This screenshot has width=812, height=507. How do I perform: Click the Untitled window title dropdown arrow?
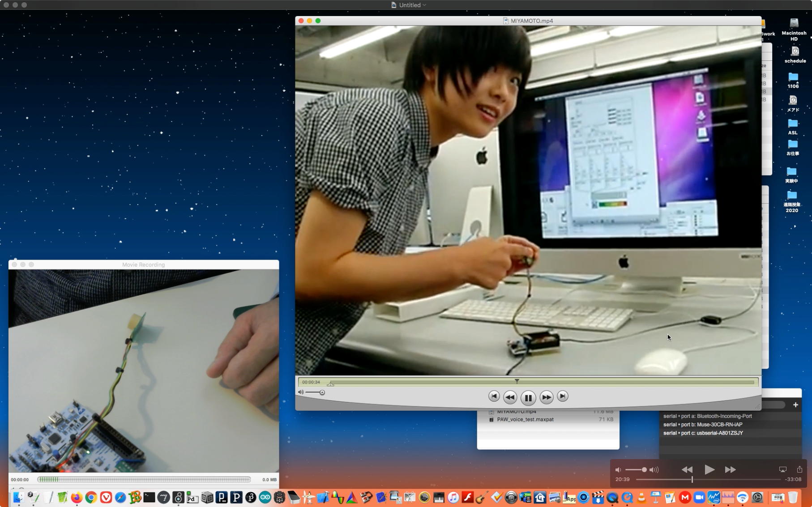[424, 5]
